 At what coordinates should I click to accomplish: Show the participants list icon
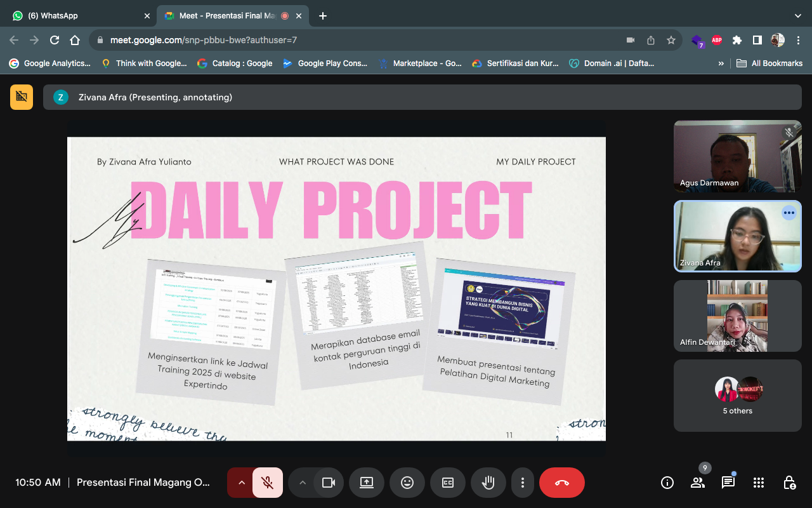698,483
